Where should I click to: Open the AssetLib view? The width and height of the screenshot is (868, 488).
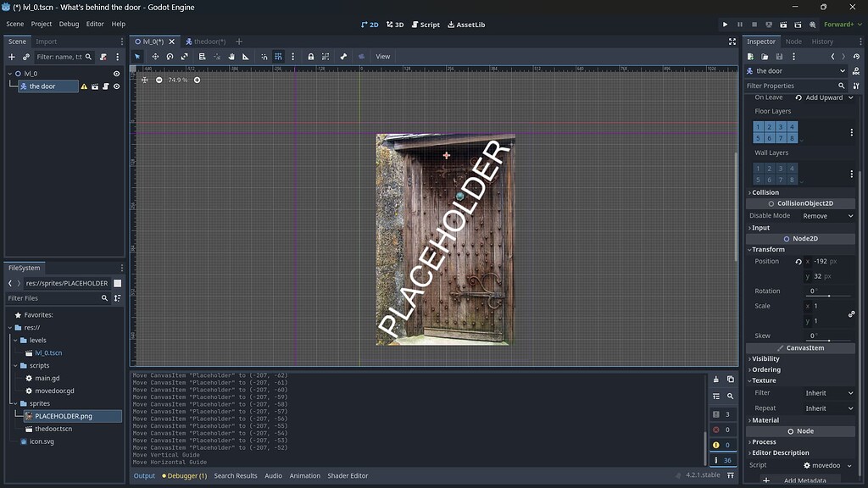click(x=465, y=25)
